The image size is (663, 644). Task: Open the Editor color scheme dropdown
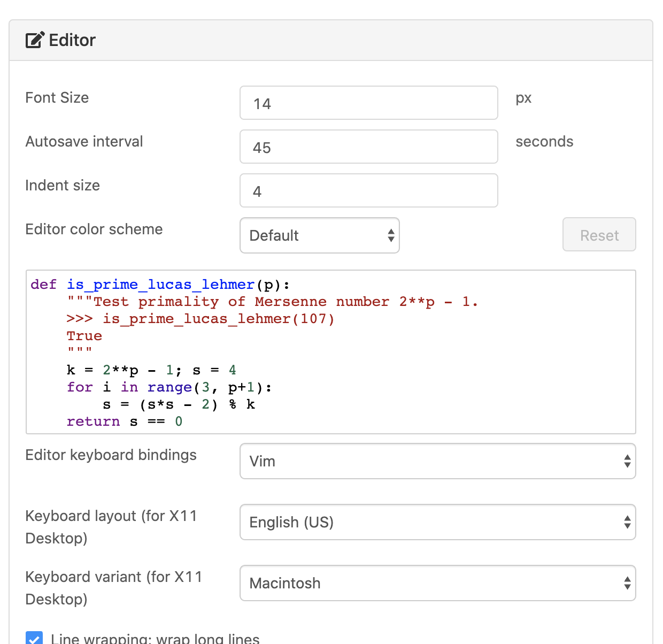[x=319, y=235]
